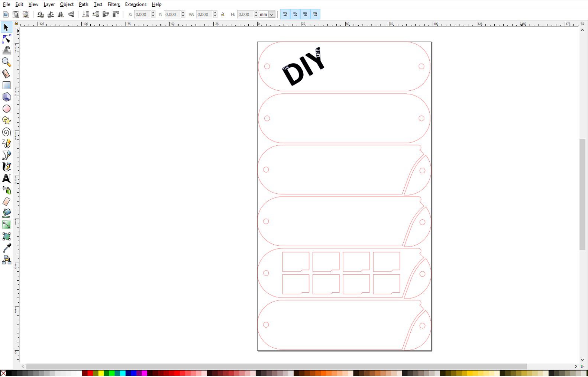Pick the bright red palette swatch
This screenshot has width=588, height=377.
pyautogui.click(x=90, y=373)
